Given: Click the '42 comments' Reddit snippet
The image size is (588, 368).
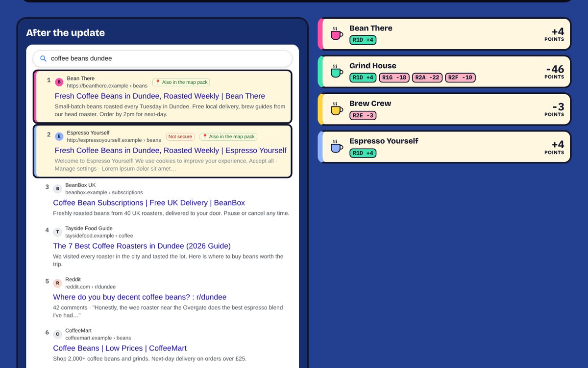Looking at the screenshot, I should tap(168, 312).
